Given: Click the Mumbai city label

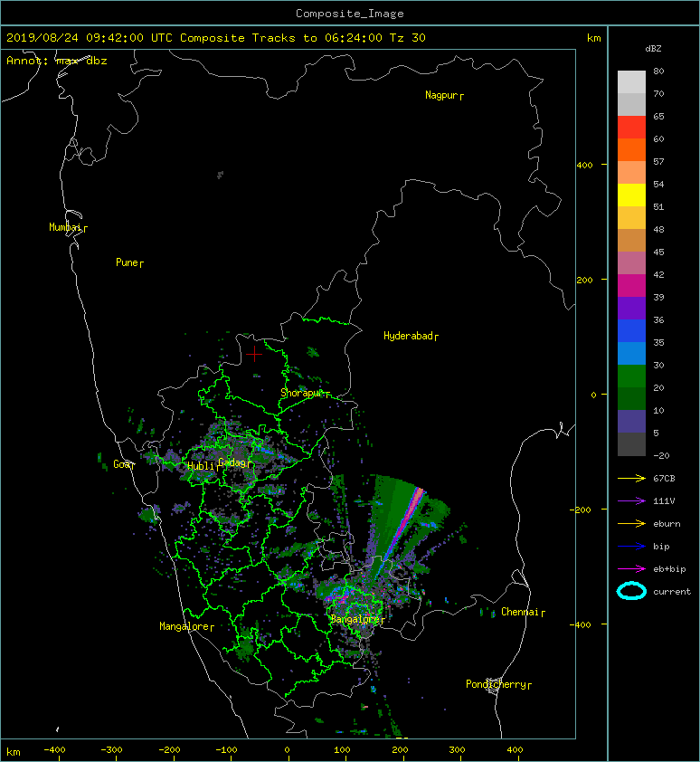Looking at the screenshot, I should pyautogui.click(x=68, y=227).
